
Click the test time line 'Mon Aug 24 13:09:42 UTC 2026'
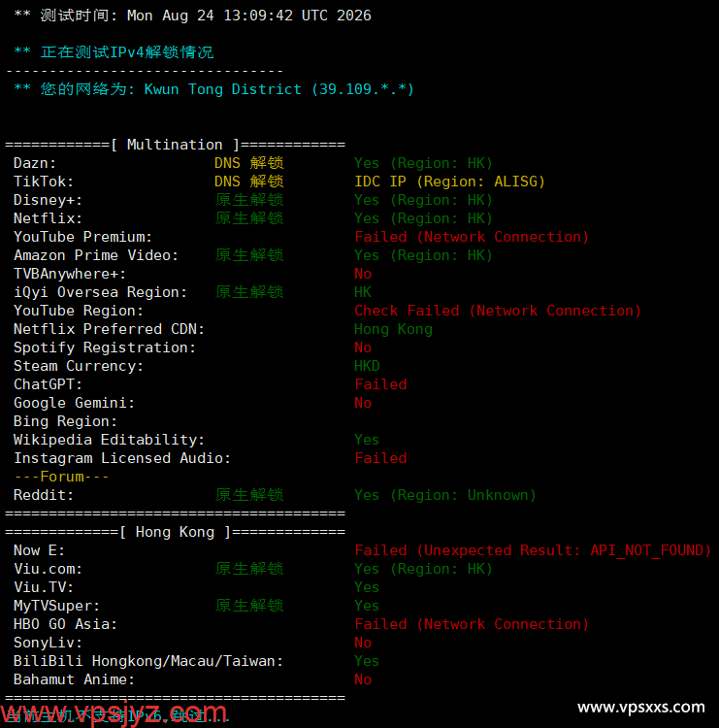[x=248, y=16]
